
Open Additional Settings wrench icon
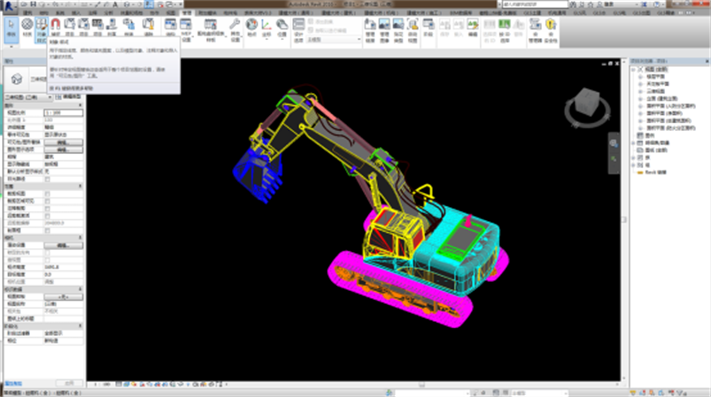coord(235,29)
